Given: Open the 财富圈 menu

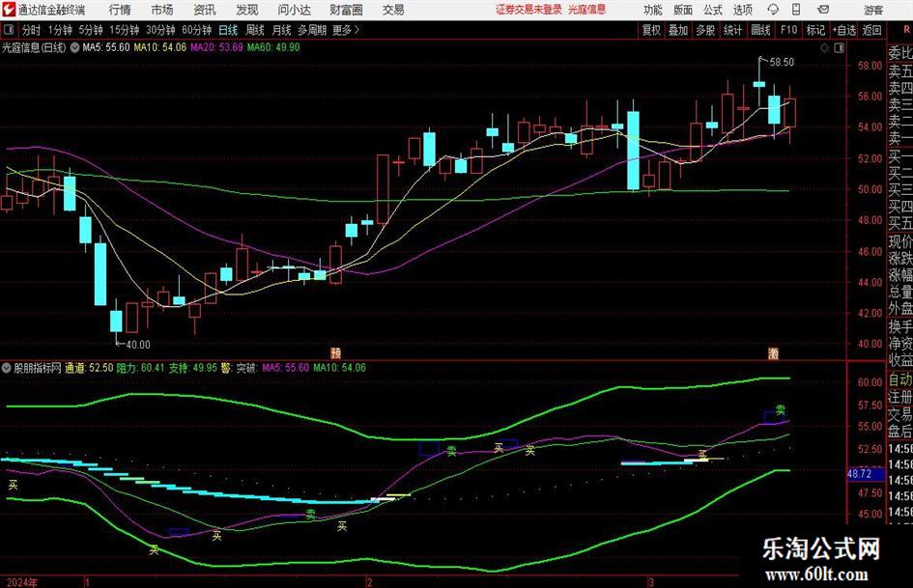Looking at the screenshot, I should [x=346, y=10].
